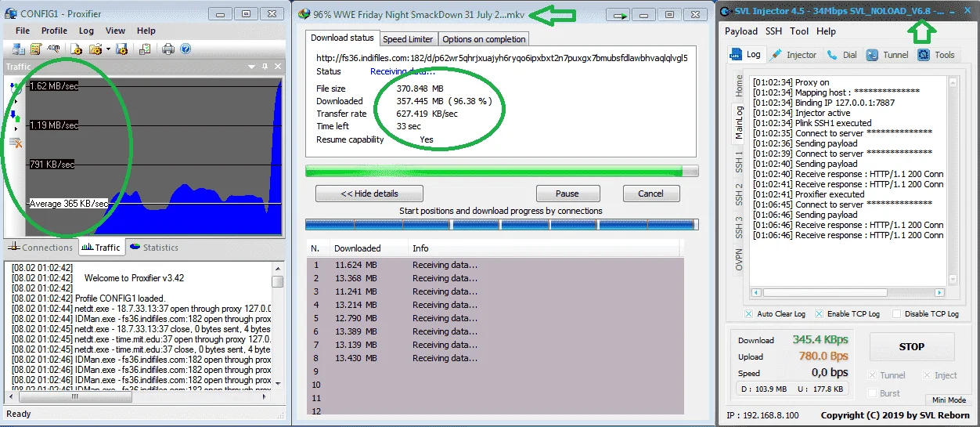Open the Profile menu in Proxifier
Viewport: 980px width, 427px height.
tap(55, 31)
